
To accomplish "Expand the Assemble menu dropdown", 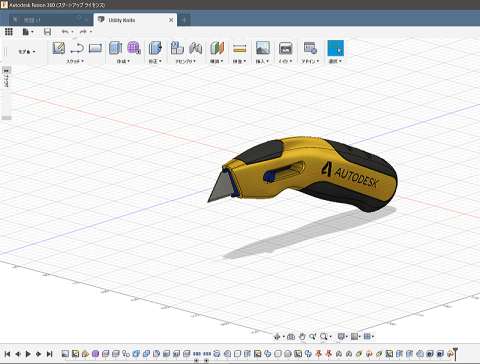I will pos(186,61).
